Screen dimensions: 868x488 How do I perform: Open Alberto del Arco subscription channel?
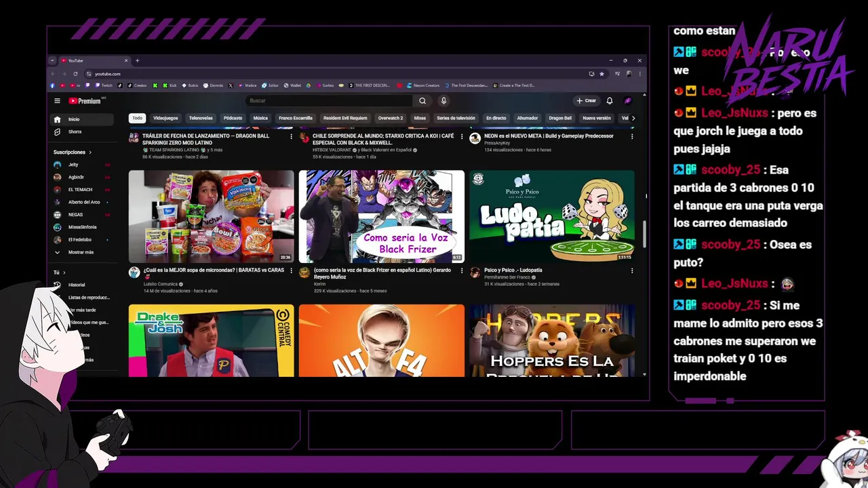(83, 202)
